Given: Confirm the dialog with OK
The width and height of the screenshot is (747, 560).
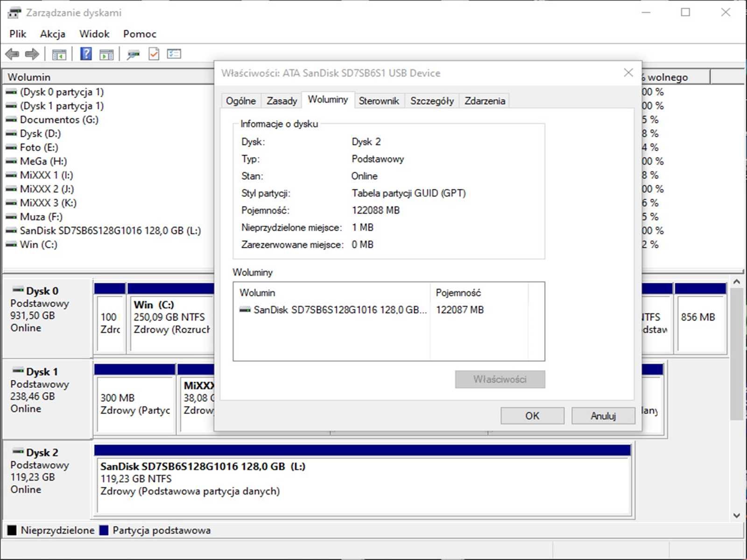Looking at the screenshot, I should tap(532, 416).
